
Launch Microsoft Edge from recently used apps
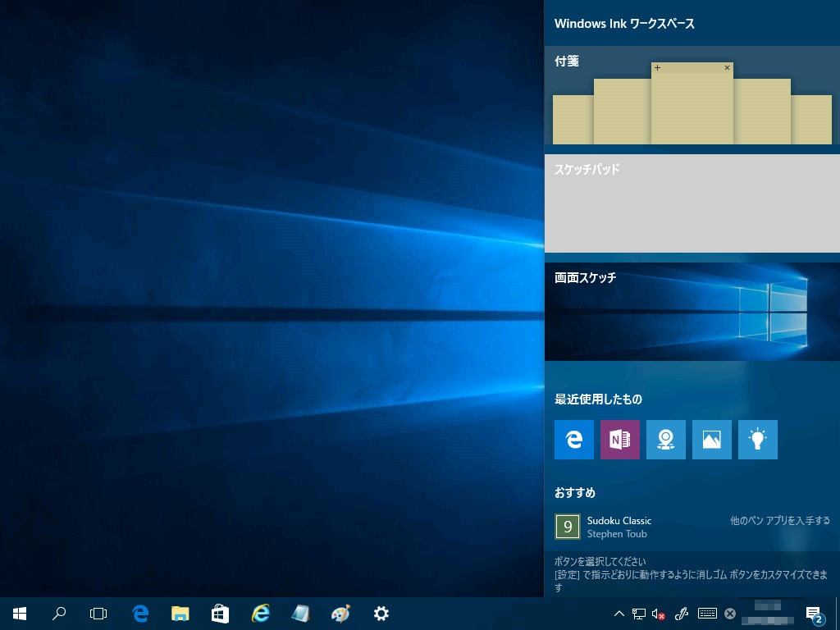(573, 440)
